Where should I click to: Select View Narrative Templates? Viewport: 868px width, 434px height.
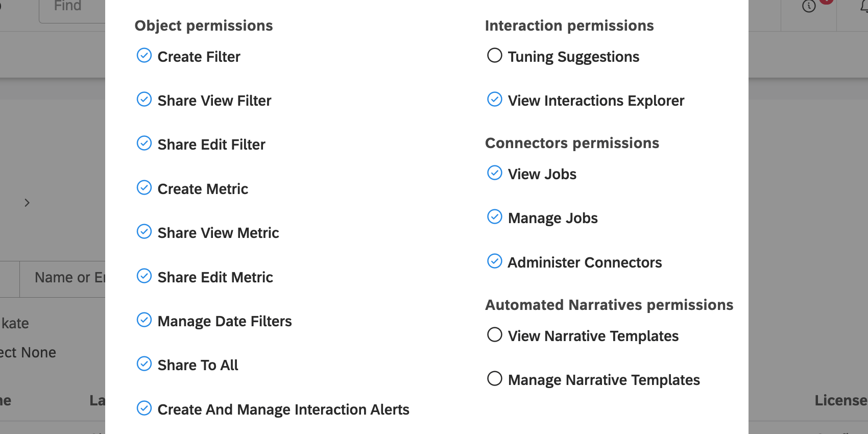[494, 334]
